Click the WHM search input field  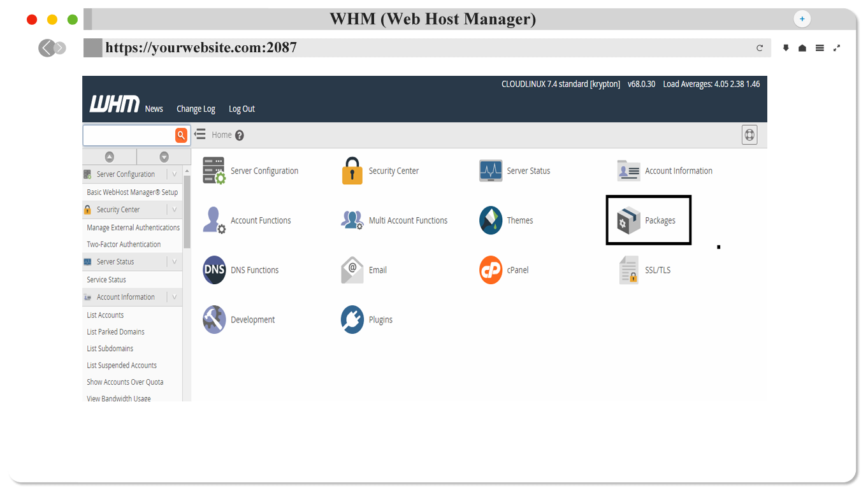pyautogui.click(x=129, y=135)
